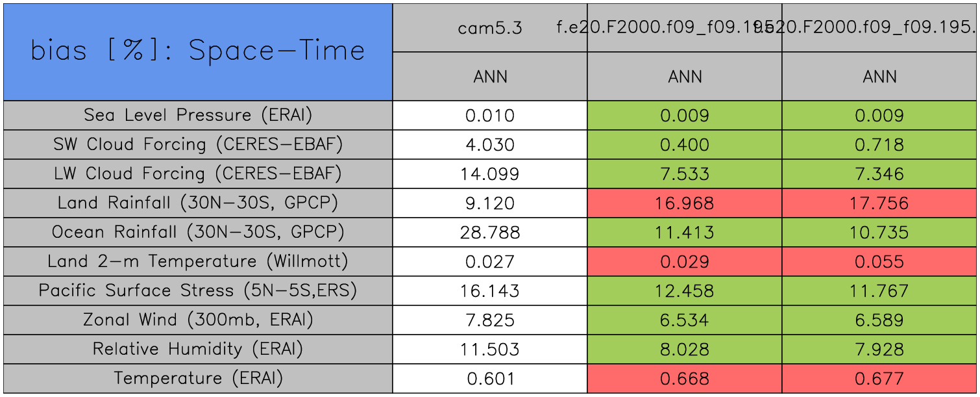The width and height of the screenshot is (980, 397).
Task: Click the red cell showing 16.968
Action: point(685,203)
